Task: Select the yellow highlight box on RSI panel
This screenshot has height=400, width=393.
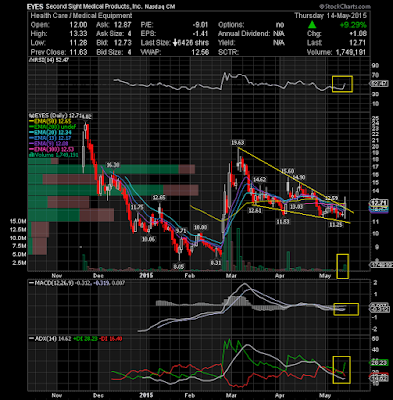Action: coord(342,84)
